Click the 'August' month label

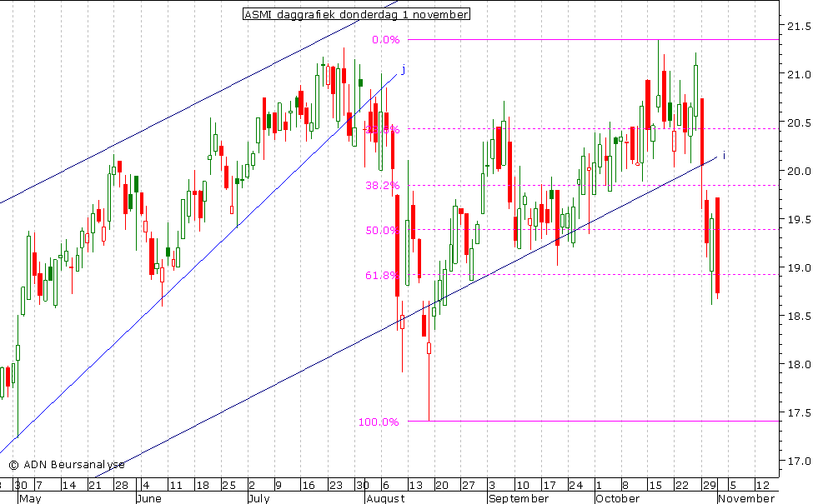[x=385, y=498]
